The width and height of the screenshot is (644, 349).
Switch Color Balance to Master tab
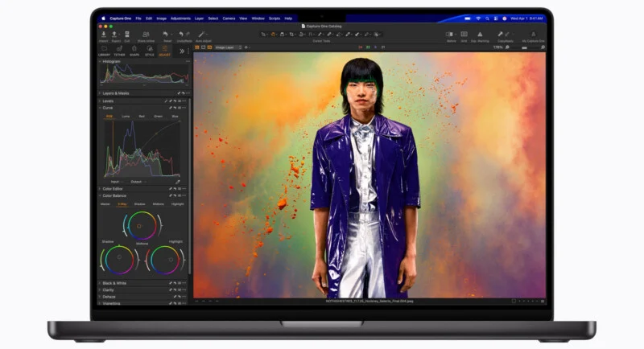105,204
